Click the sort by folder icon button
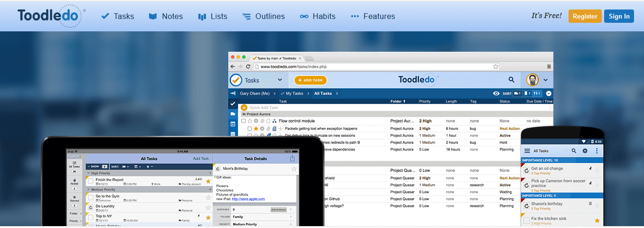The image size is (644, 228). [x=518, y=94]
